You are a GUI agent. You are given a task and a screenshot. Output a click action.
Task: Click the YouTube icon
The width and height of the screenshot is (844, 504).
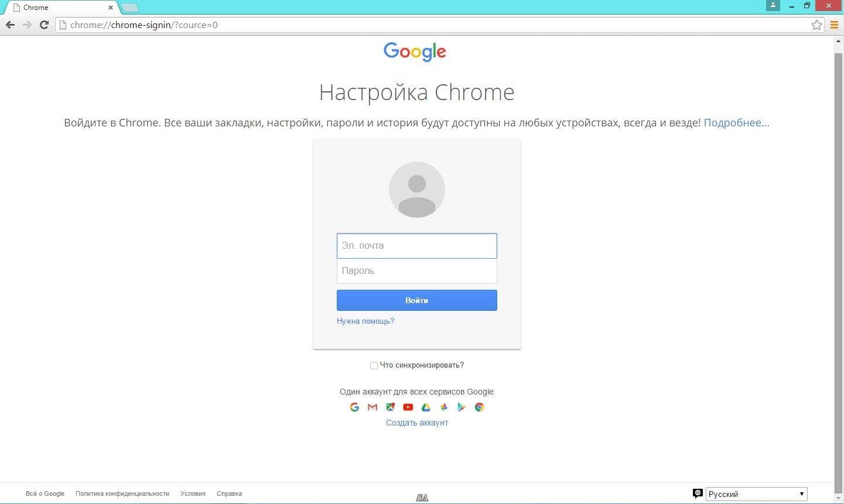click(x=408, y=407)
